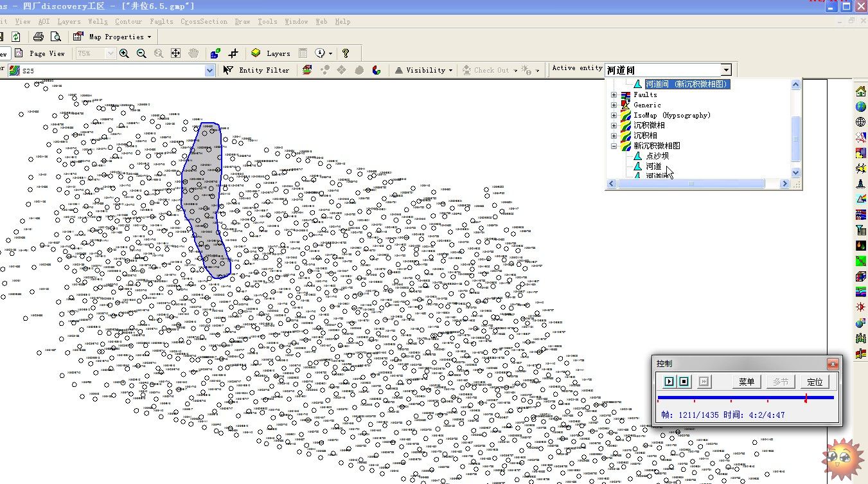This screenshot has width=868, height=484.
Task: Click the refresh page icon in the toolbar
Action: 16,37
